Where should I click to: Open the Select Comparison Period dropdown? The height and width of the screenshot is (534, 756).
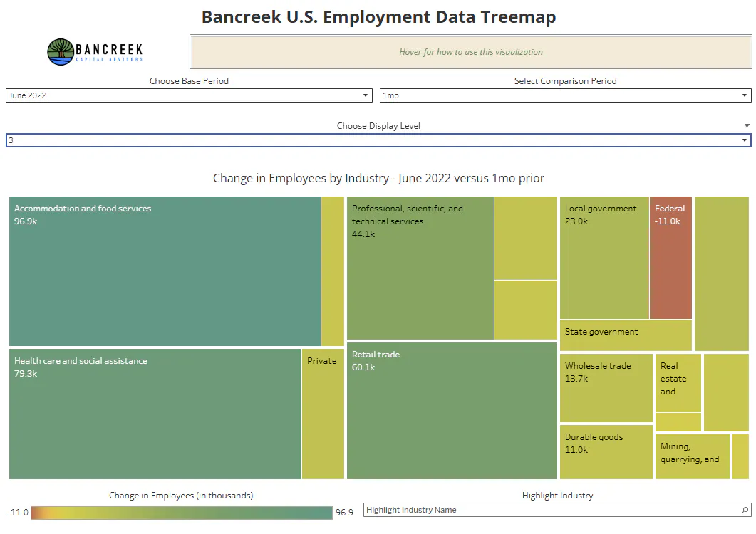point(566,95)
